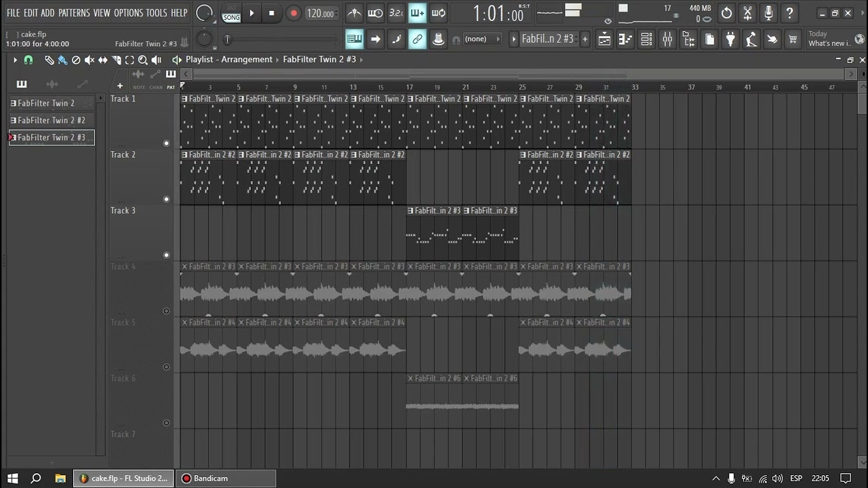The image size is (868, 488).
Task: Switch the transport to SONG mode
Action: (x=231, y=18)
